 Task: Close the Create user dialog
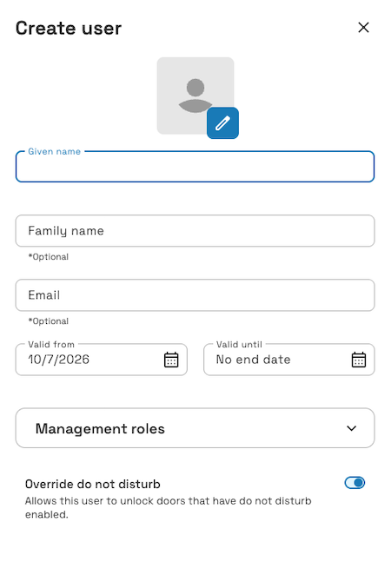363,28
